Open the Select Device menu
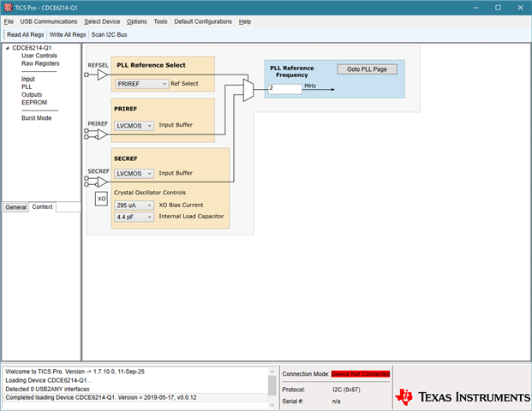Image resolution: width=532 pixels, height=411 pixels. [x=102, y=21]
